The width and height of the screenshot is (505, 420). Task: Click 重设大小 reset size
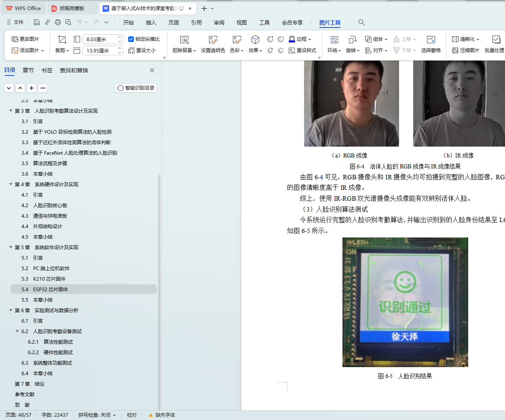(x=142, y=50)
